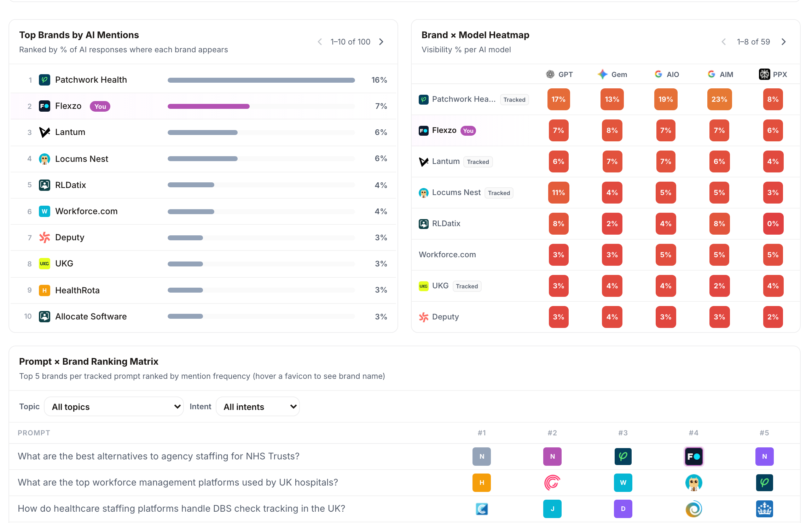Click the Flexzo purple progress bar
812x523 pixels.
click(x=209, y=106)
